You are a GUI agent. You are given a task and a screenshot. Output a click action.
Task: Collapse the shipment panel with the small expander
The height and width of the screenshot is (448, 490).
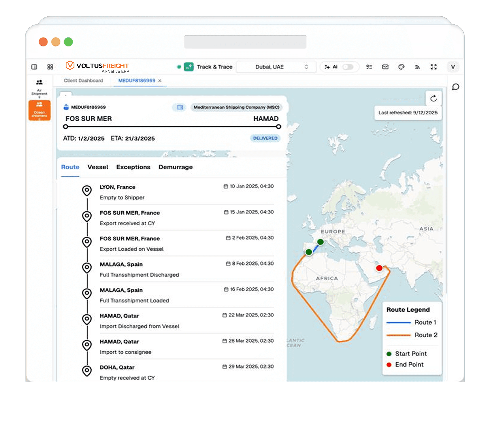coord(66,95)
